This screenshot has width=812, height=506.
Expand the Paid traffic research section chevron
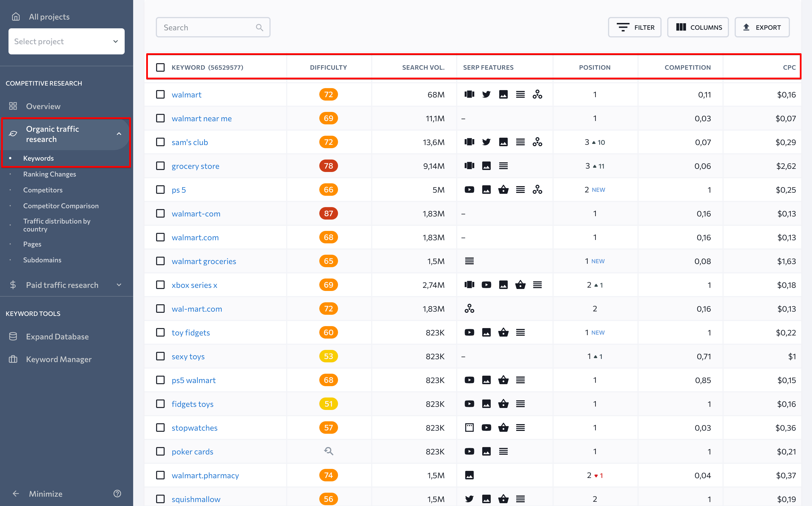click(x=119, y=285)
